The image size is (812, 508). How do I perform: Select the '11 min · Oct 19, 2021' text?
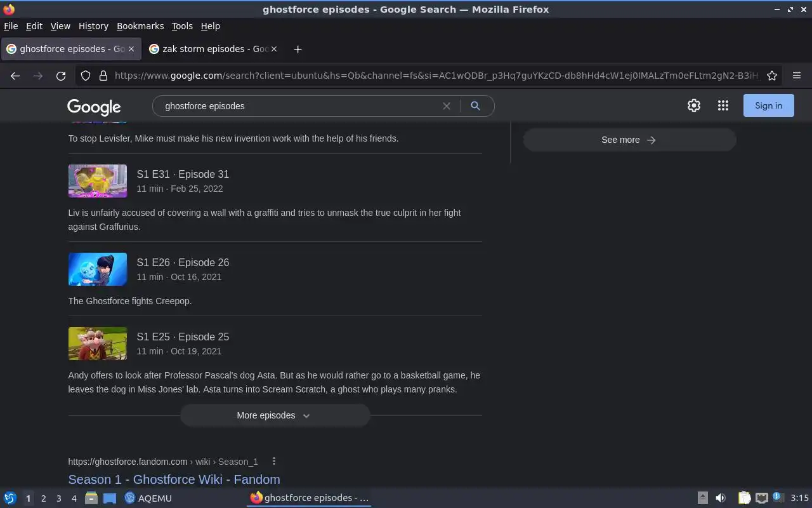(179, 351)
